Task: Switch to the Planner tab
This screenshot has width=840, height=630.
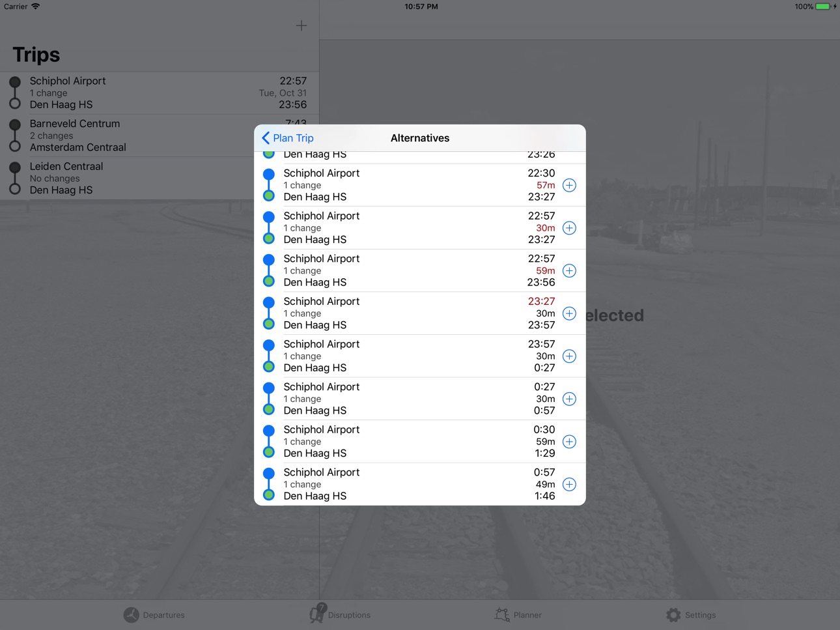Action: coord(518,615)
